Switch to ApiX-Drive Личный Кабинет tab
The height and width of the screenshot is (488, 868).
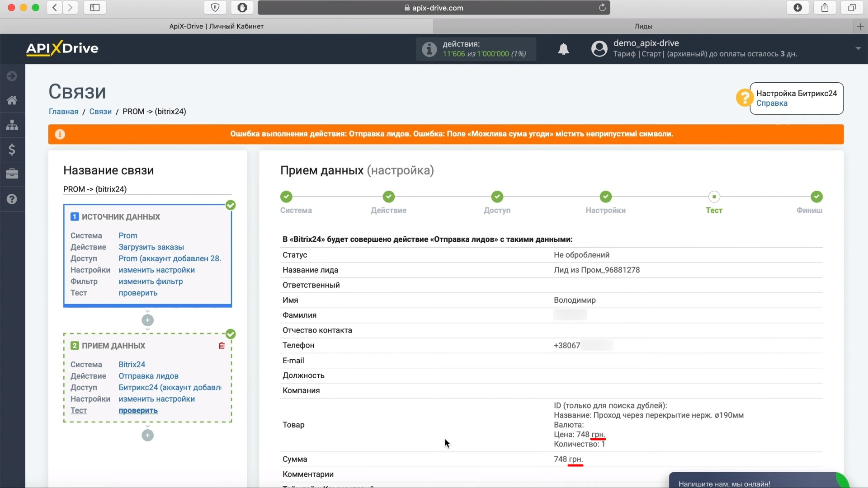(217, 27)
